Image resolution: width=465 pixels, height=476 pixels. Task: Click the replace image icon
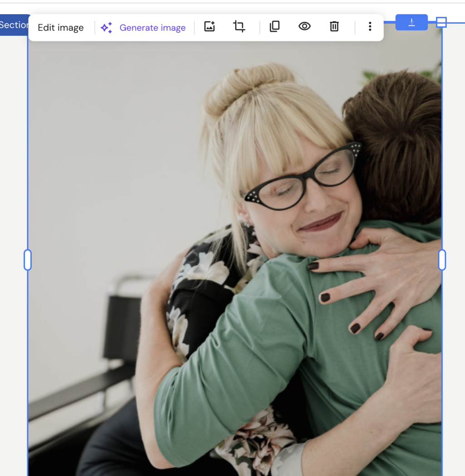click(209, 26)
